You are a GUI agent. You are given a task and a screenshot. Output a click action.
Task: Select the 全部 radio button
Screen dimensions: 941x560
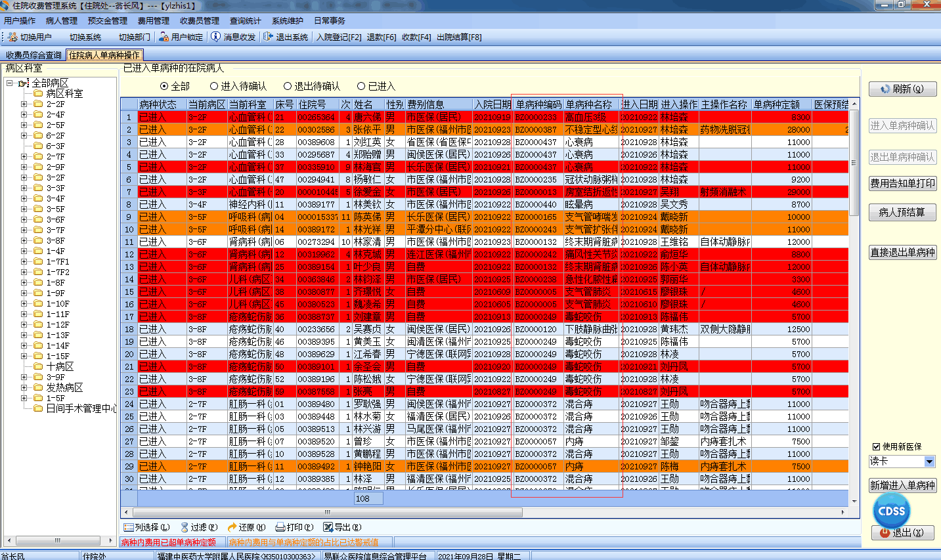coord(164,86)
